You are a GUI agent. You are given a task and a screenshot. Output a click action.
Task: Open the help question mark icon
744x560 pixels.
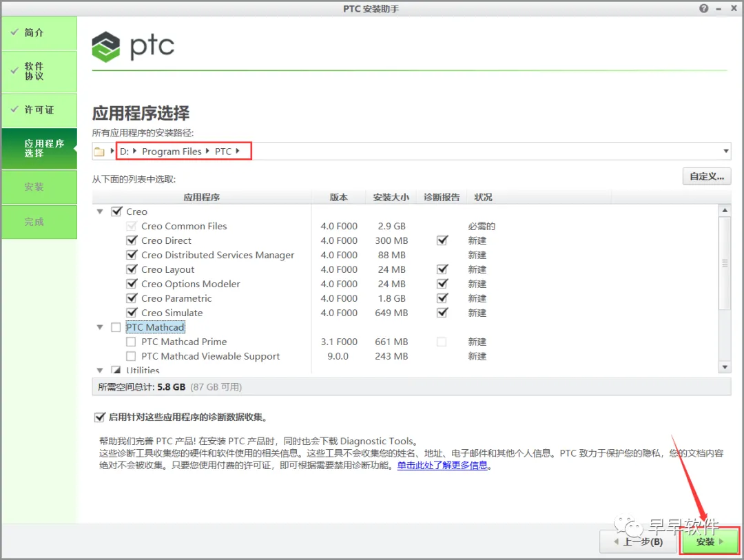pyautogui.click(x=703, y=8)
